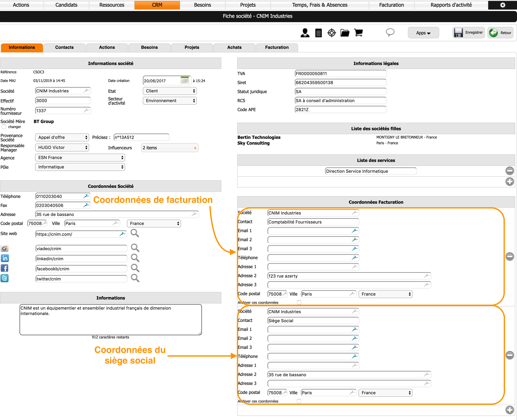The width and height of the screenshot is (517, 420).
Task: Click the magnifier next to viadeo/cnim
Action: coord(135,248)
